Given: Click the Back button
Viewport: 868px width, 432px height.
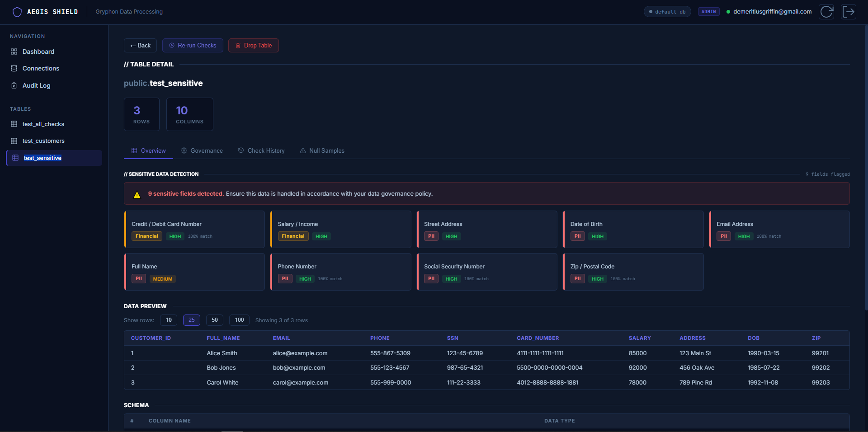Looking at the screenshot, I should (x=140, y=45).
